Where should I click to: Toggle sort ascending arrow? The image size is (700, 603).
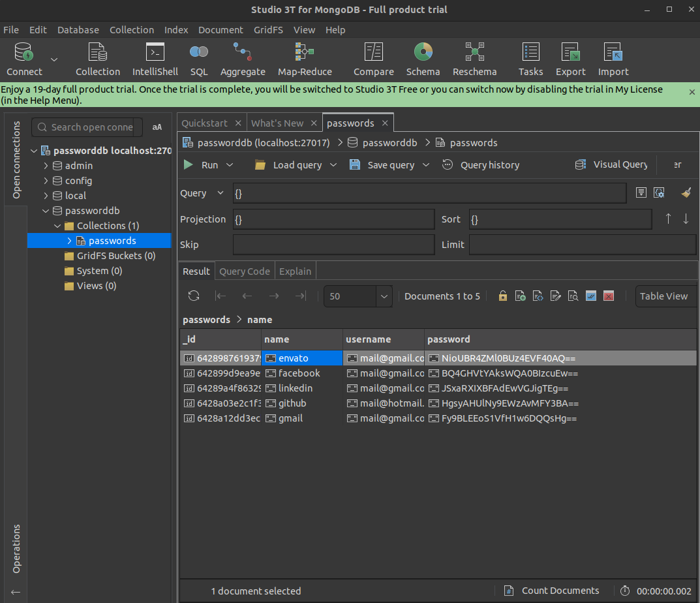point(668,219)
